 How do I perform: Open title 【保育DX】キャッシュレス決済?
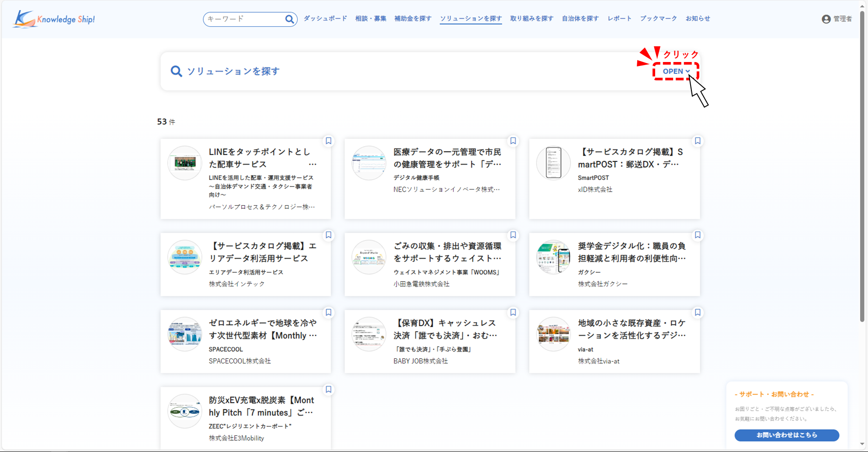pos(445,329)
